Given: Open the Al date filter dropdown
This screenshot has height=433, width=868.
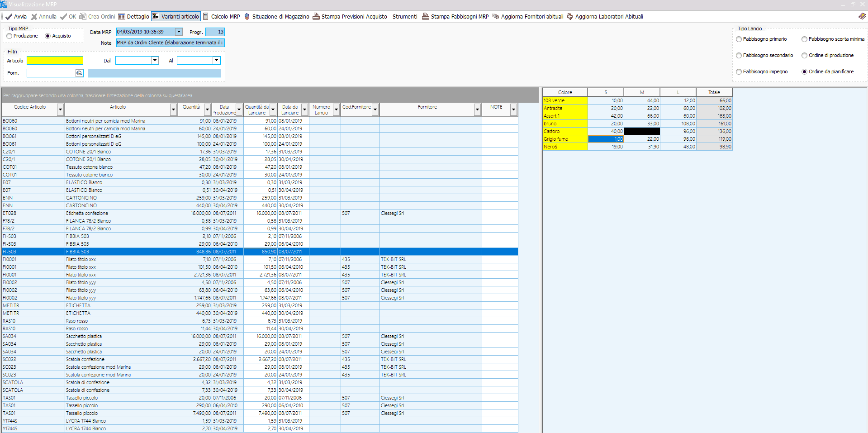Looking at the screenshot, I should 217,60.
